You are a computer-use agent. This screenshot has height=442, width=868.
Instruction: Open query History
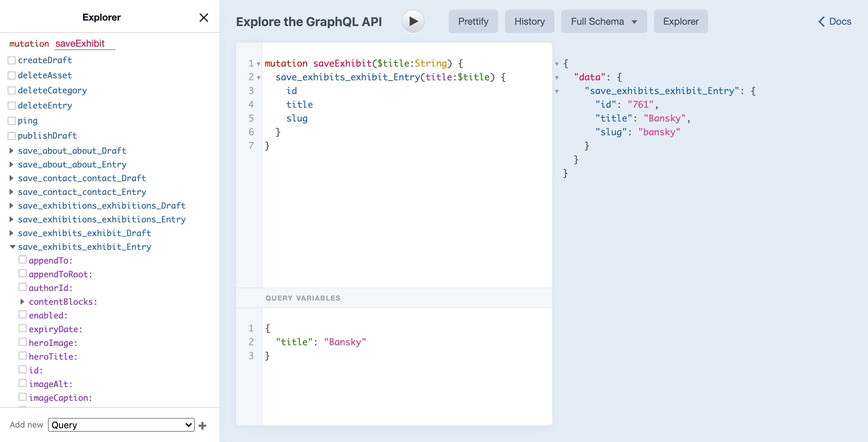coord(529,21)
